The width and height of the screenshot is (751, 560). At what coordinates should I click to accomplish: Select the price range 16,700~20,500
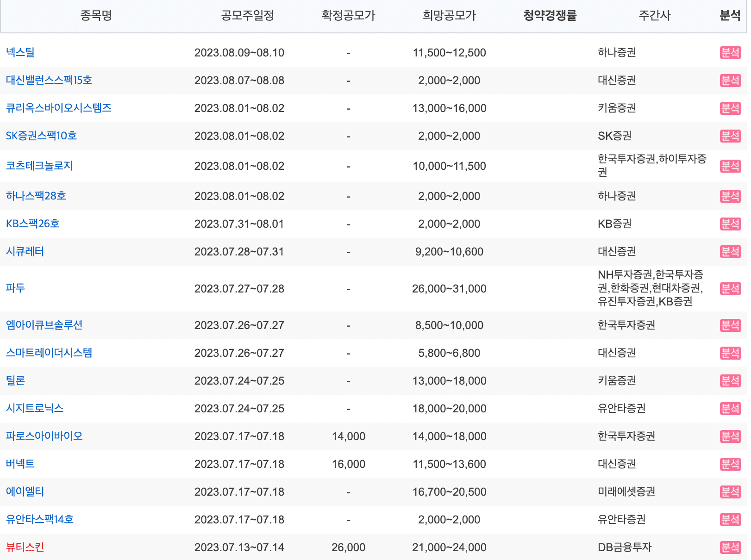coord(450,492)
